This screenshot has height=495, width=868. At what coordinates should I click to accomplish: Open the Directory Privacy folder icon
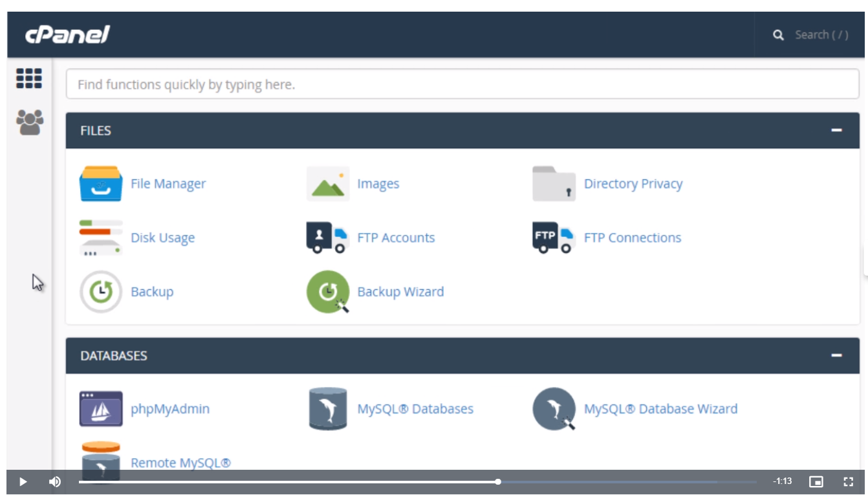pos(554,184)
